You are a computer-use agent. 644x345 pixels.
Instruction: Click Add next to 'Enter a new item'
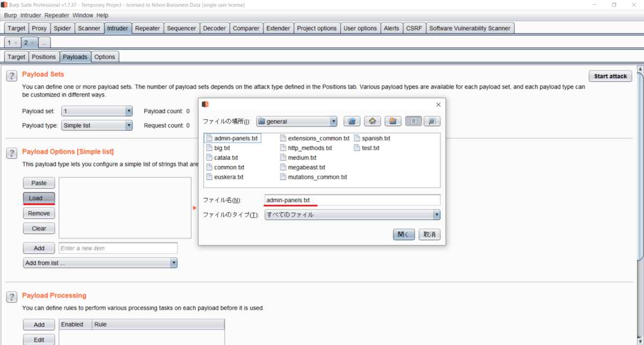coord(39,248)
